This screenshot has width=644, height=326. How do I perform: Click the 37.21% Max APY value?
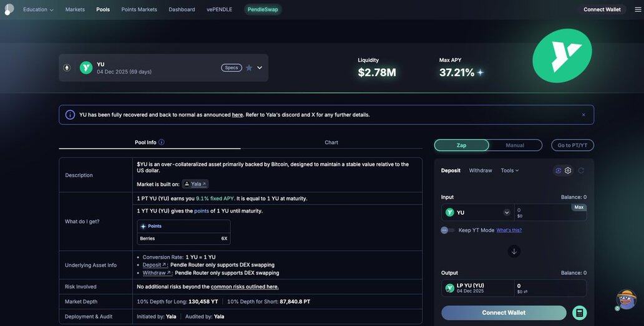(x=457, y=73)
